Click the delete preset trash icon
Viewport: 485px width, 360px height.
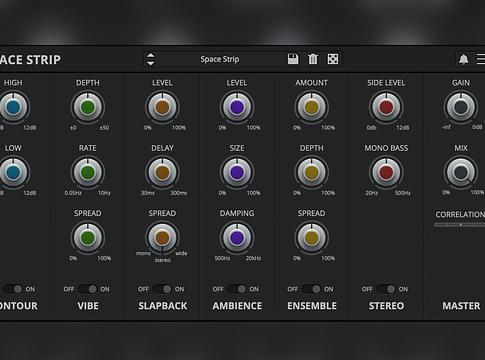pos(313,59)
